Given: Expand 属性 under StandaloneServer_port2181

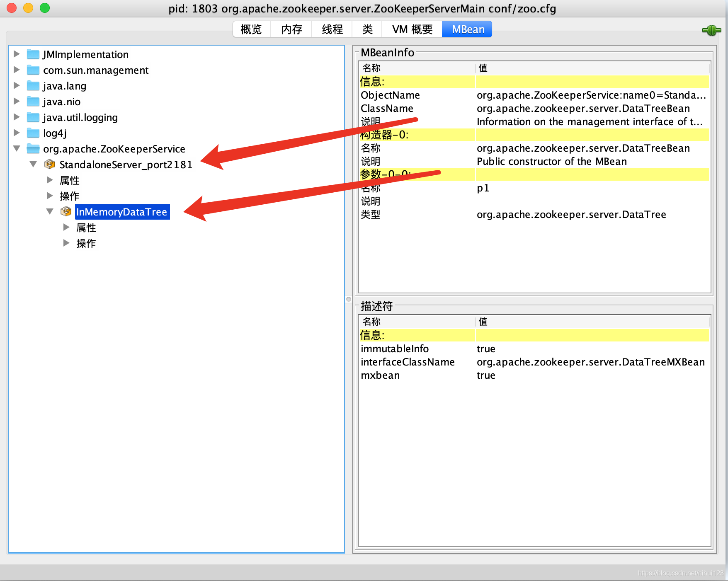Looking at the screenshot, I should click(50, 180).
